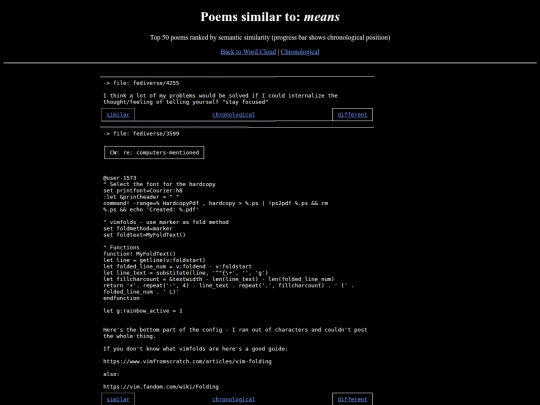Click the line 'function! MyFoldText()'
Image resolution: width=540 pixels, height=405 pixels.
[139, 254]
